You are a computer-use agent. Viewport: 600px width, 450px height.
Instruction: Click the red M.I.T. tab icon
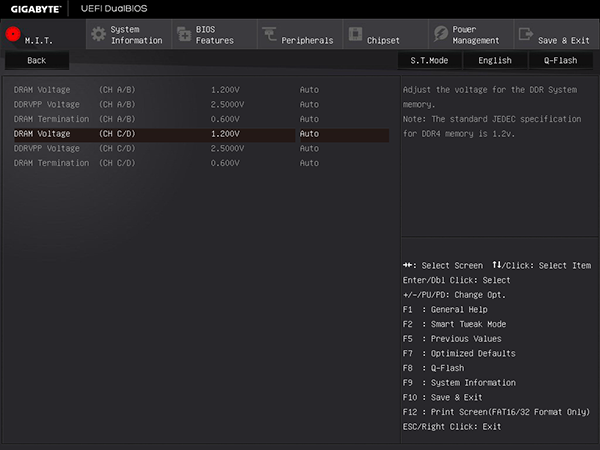(13, 34)
